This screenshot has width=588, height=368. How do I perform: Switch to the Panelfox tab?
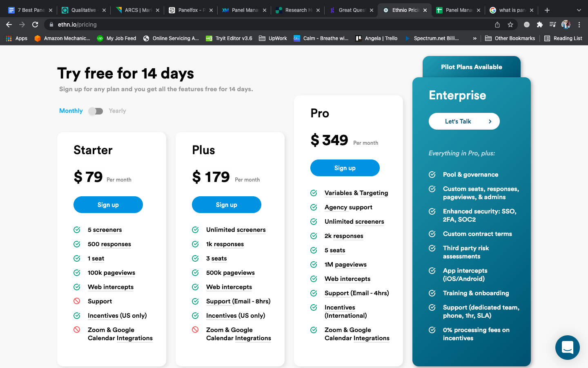coord(188,10)
